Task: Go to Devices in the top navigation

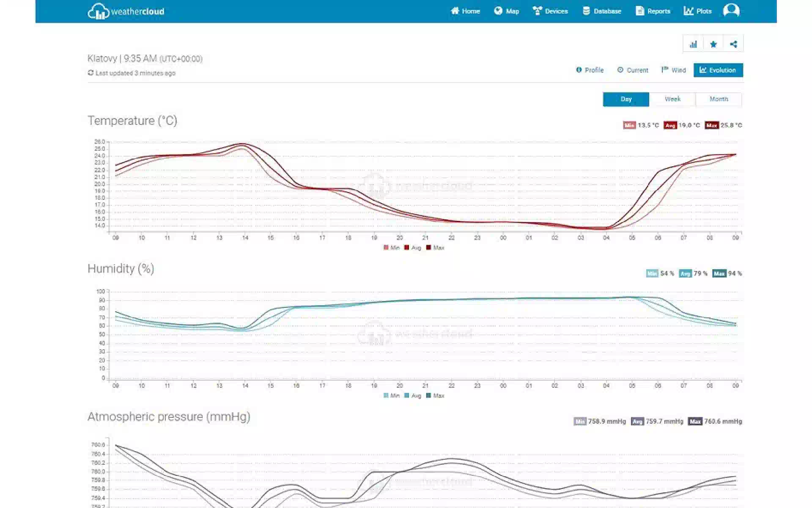Action: coord(550,11)
